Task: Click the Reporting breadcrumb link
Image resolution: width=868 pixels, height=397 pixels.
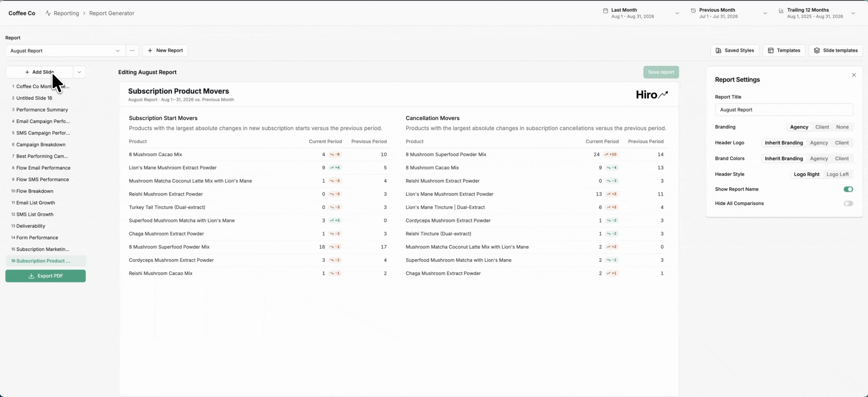Action: coord(66,13)
